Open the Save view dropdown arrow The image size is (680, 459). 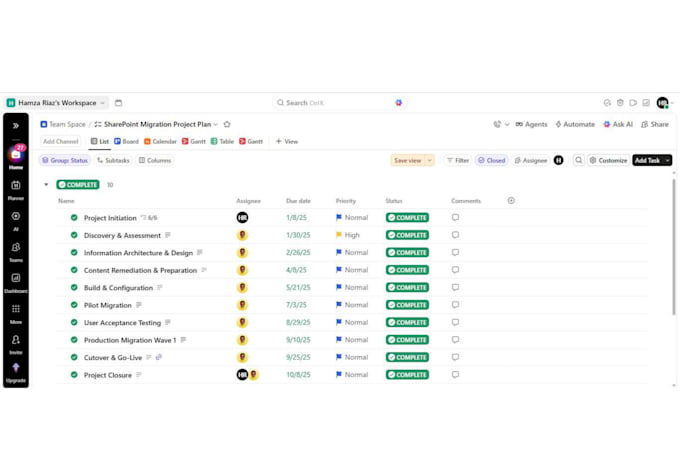[429, 161]
